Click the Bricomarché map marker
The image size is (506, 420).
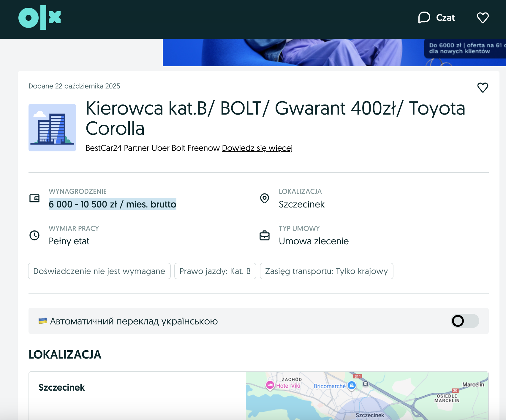coord(352,386)
